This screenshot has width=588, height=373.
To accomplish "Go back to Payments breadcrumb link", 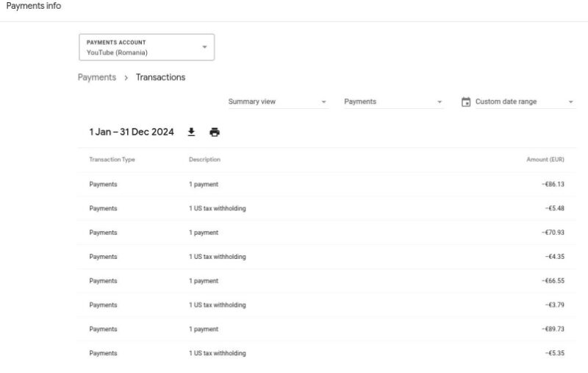I will 97,77.
